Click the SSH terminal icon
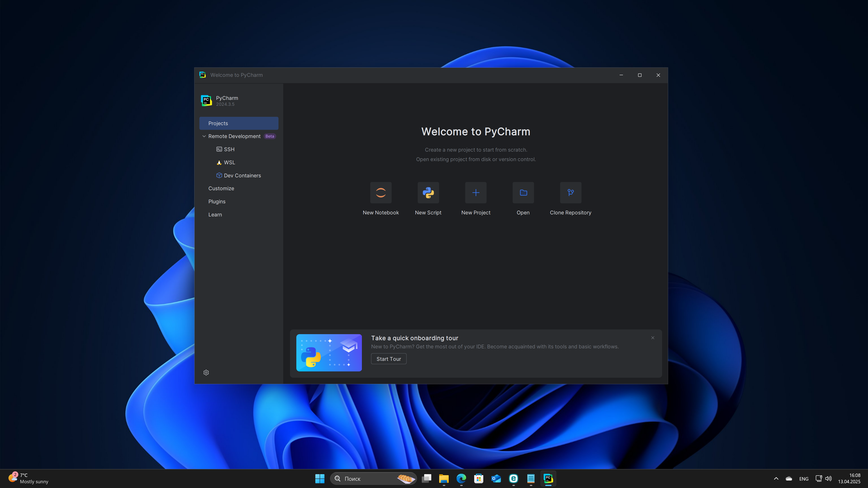The image size is (868, 488). coord(219,149)
